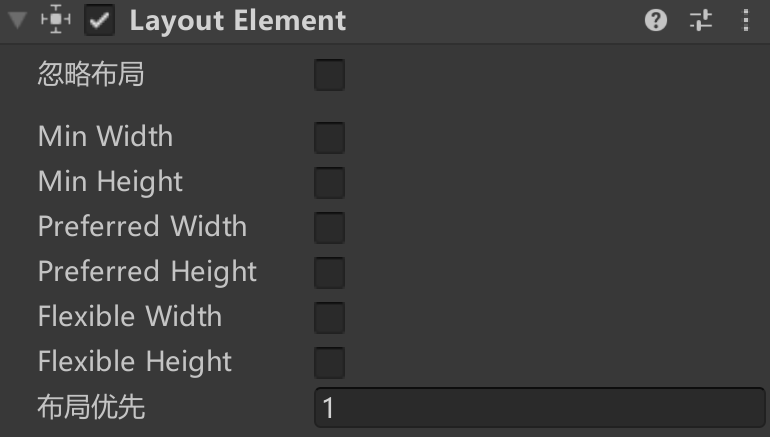Enable the Min Height checkbox
The image size is (770, 437).
pos(330,183)
